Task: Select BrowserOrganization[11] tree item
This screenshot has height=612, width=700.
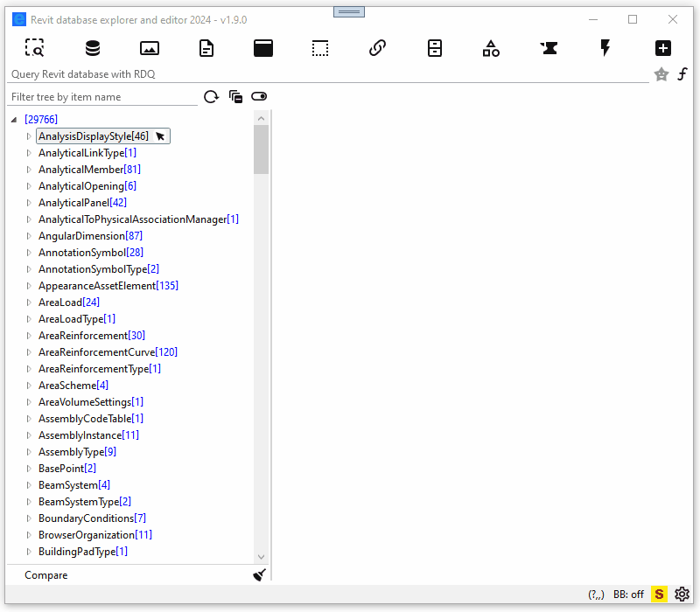Action: (95, 535)
